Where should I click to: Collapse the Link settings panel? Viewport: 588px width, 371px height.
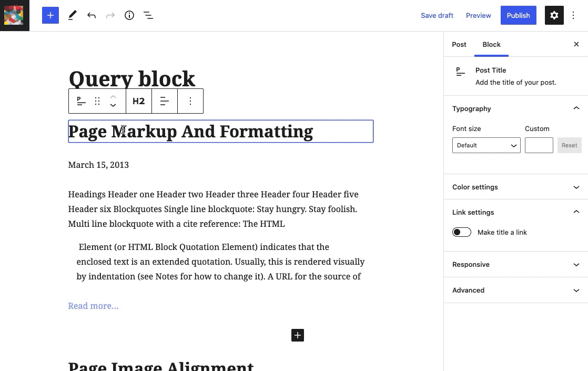coord(515,212)
